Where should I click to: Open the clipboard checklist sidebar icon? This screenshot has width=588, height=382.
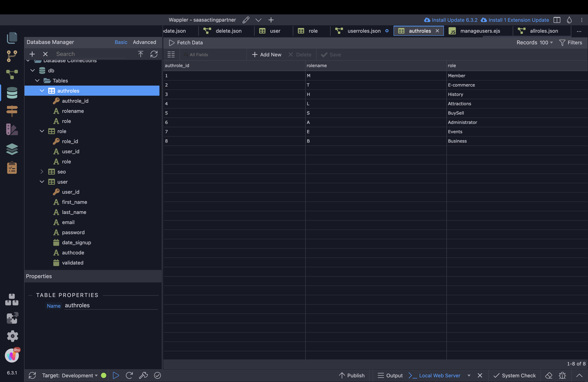point(12,168)
